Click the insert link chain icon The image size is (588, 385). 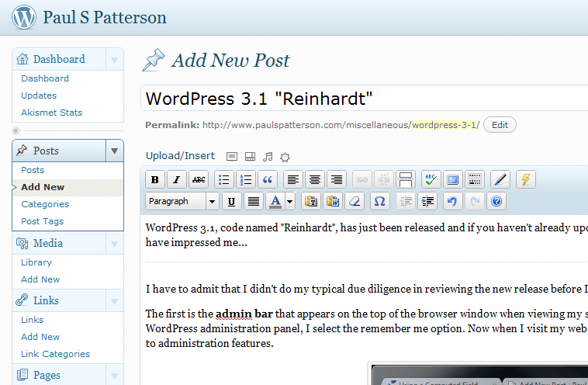361,180
